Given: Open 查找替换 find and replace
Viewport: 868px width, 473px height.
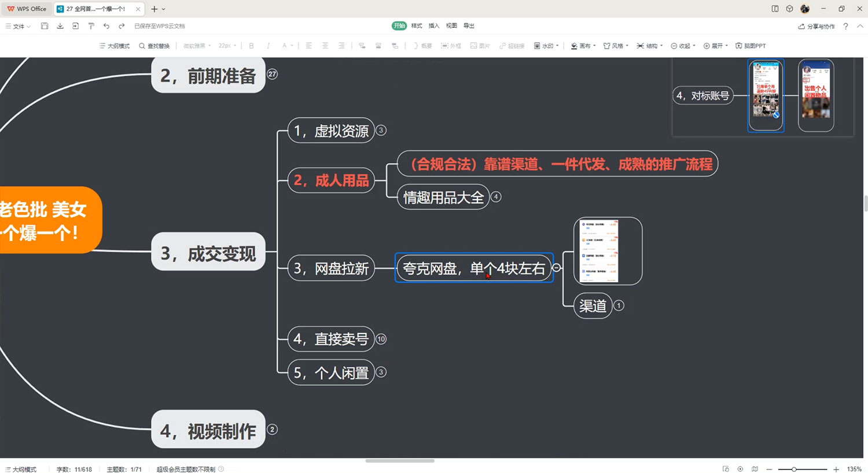Looking at the screenshot, I should click(153, 46).
